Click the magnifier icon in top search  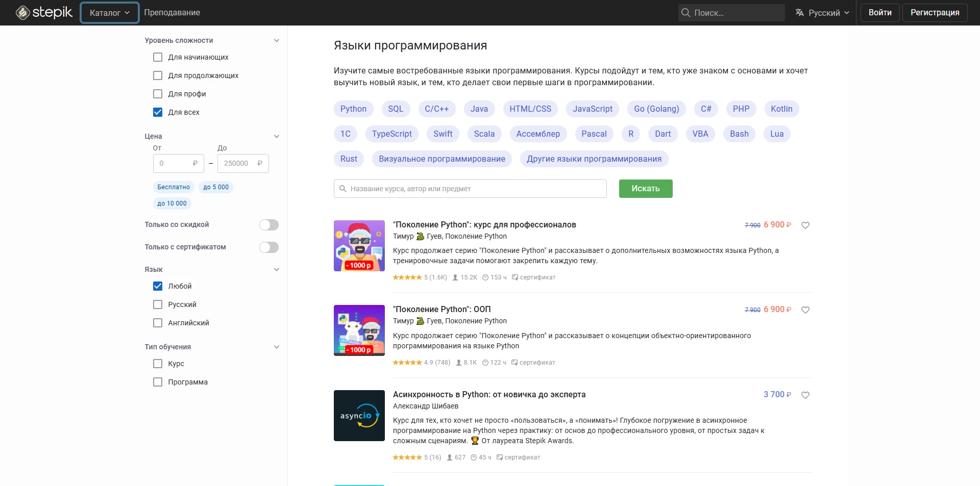(x=686, y=13)
